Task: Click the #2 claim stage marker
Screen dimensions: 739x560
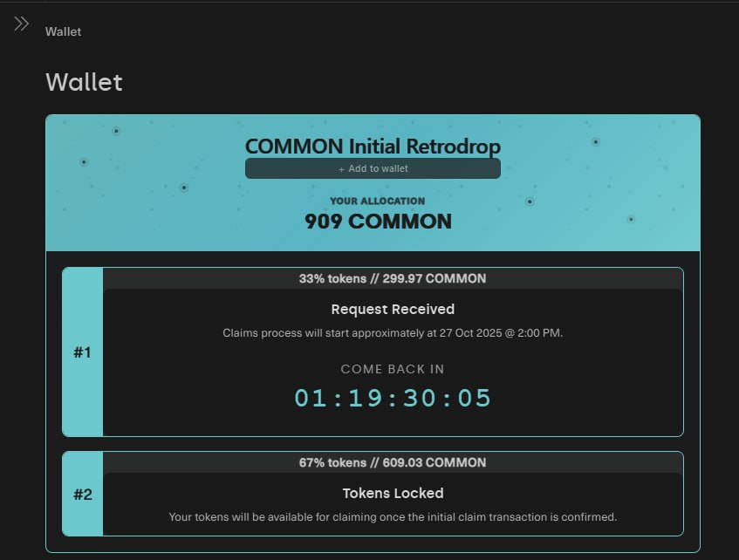Action: (82, 495)
